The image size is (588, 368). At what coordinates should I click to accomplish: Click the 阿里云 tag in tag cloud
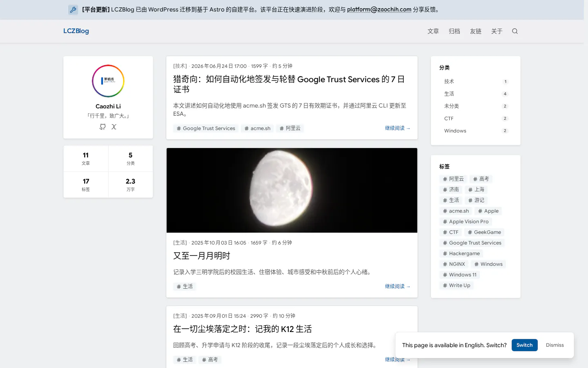tap(453, 179)
